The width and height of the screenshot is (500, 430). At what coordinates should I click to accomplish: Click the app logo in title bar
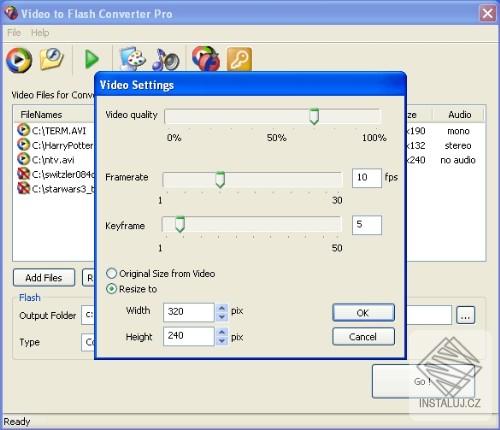[11, 13]
